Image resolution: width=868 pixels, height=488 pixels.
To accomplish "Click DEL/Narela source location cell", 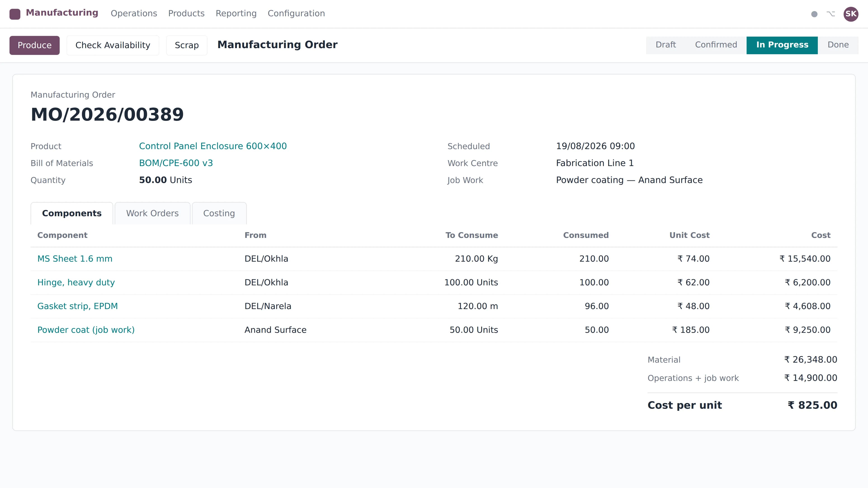I will click(268, 306).
